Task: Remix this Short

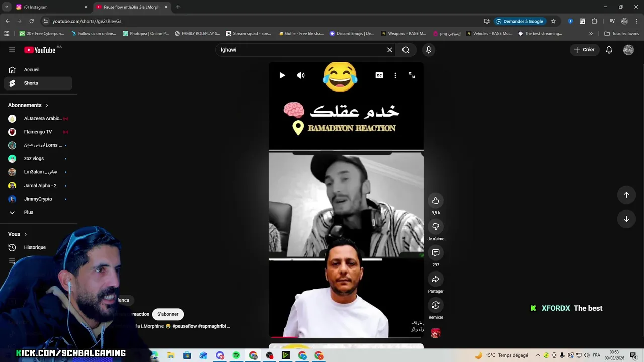Action: point(436,305)
